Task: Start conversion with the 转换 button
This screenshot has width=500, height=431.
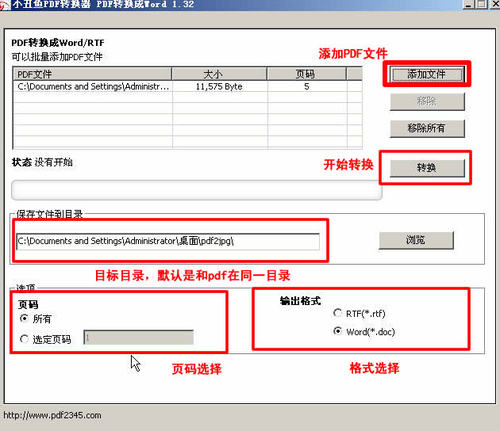Action: pyautogui.click(x=427, y=168)
